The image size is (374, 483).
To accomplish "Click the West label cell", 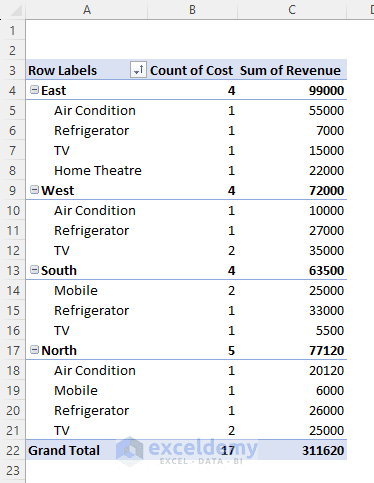I will 58,190.
